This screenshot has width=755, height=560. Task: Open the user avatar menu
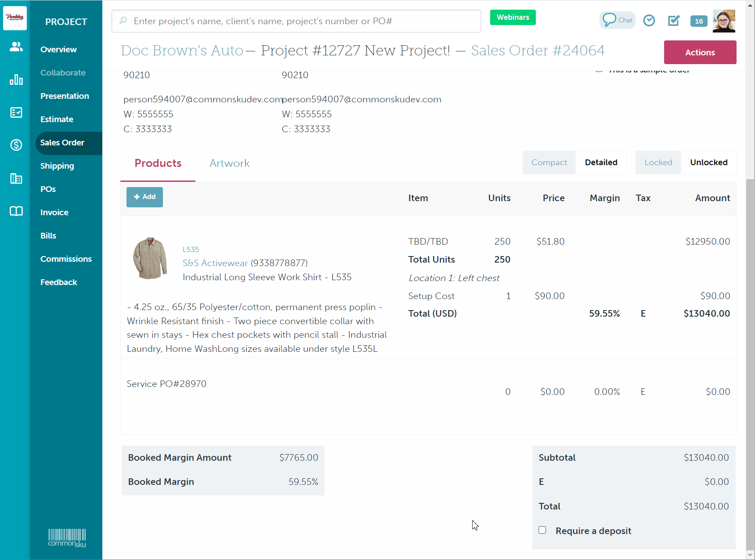723,21
